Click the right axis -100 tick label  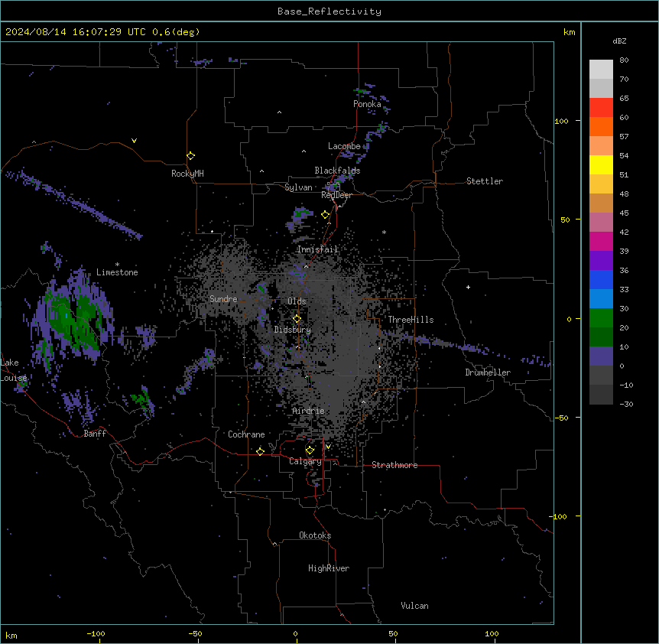point(559,516)
